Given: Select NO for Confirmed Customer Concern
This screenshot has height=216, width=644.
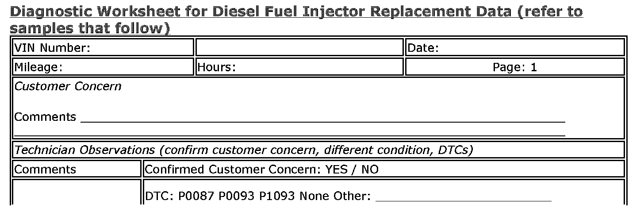Looking at the screenshot, I should click(x=370, y=170).
